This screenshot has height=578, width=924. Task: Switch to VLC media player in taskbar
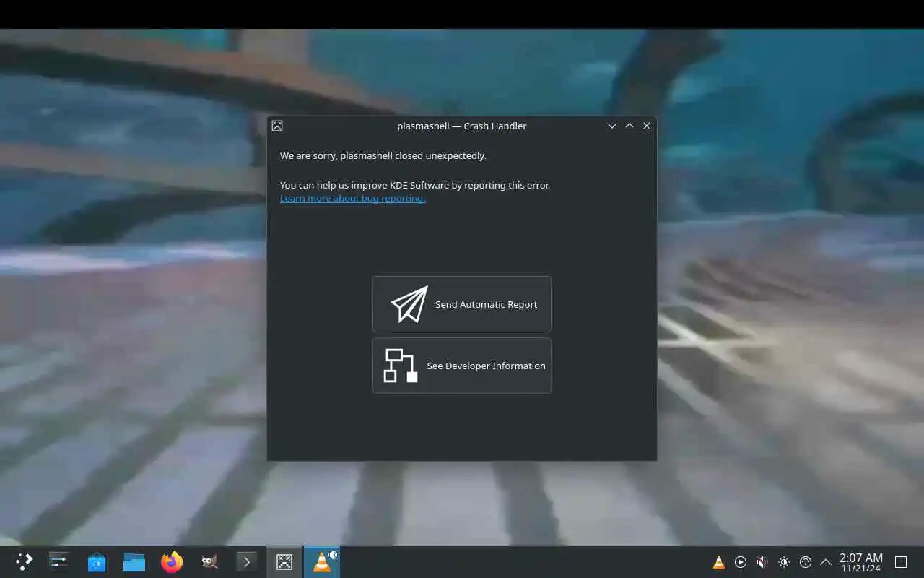click(322, 561)
